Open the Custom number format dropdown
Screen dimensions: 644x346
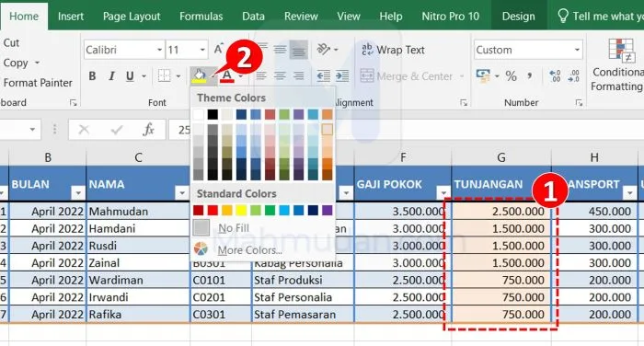tap(577, 50)
